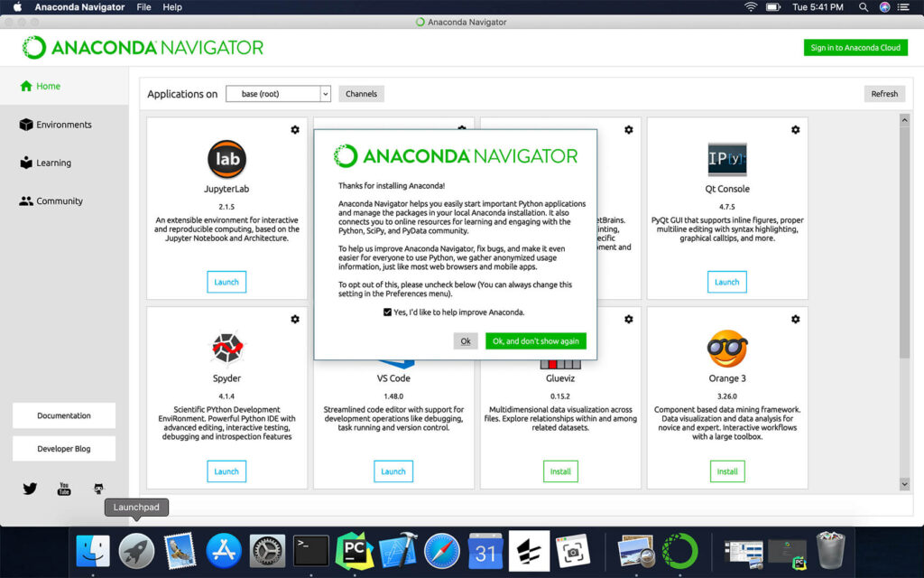
Task: Click the Orange 3 application logo
Action: pos(727,349)
